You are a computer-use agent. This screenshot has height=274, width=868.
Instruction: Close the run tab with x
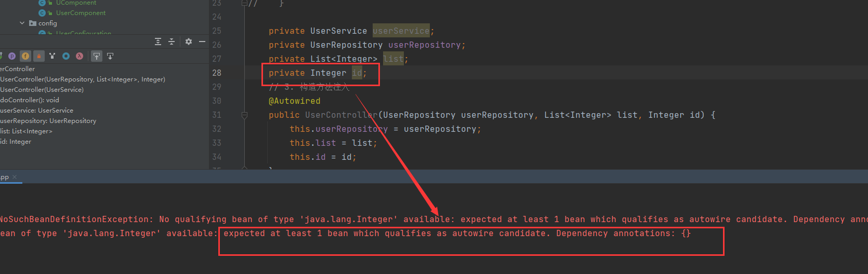[x=15, y=177]
